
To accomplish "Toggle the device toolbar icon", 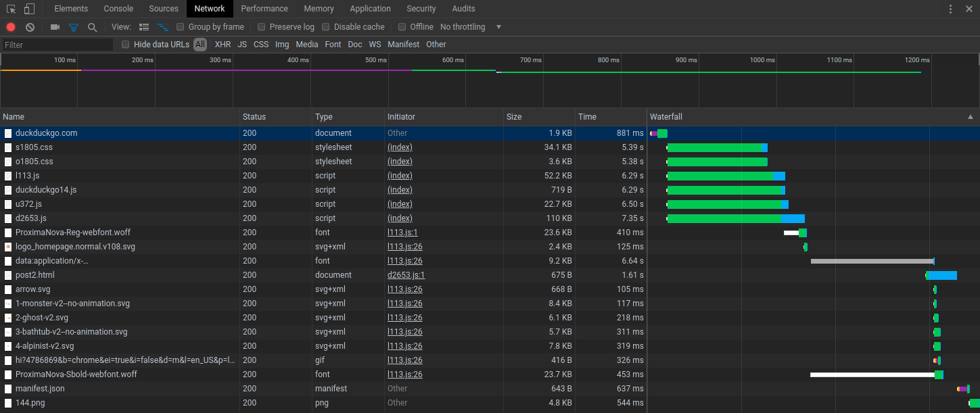I will point(29,9).
